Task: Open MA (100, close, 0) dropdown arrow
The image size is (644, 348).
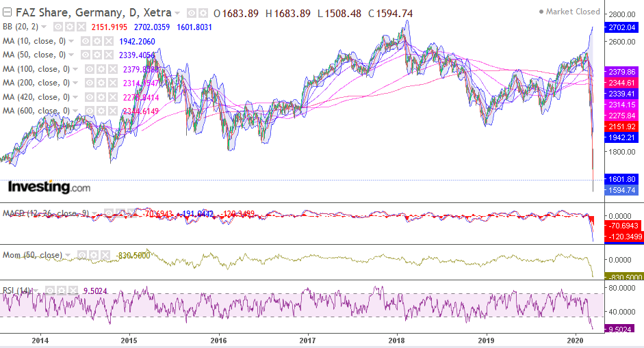Action: (x=75, y=69)
